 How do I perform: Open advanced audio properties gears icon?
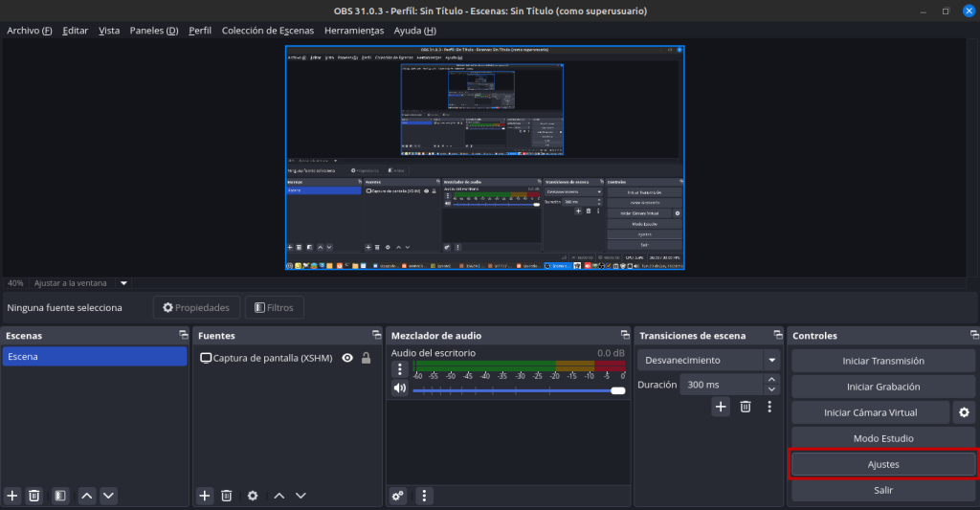pos(399,496)
